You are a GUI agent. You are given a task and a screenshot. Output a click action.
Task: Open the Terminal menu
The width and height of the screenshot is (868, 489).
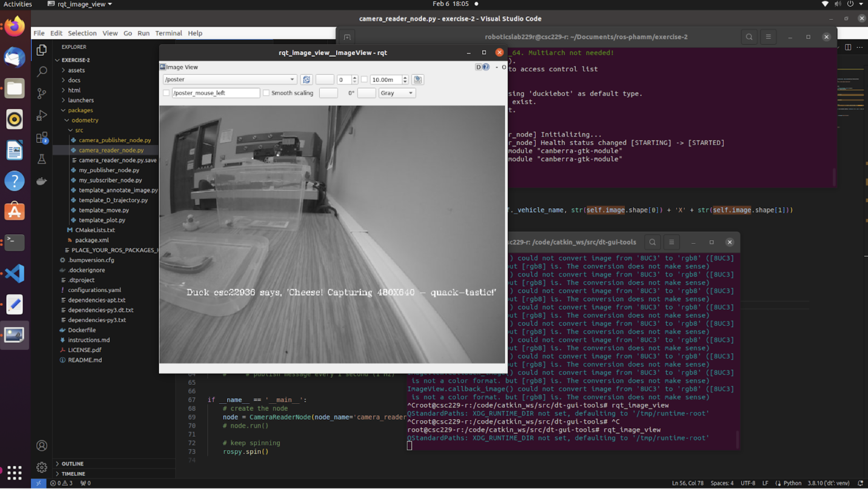(x=168, y=33)
